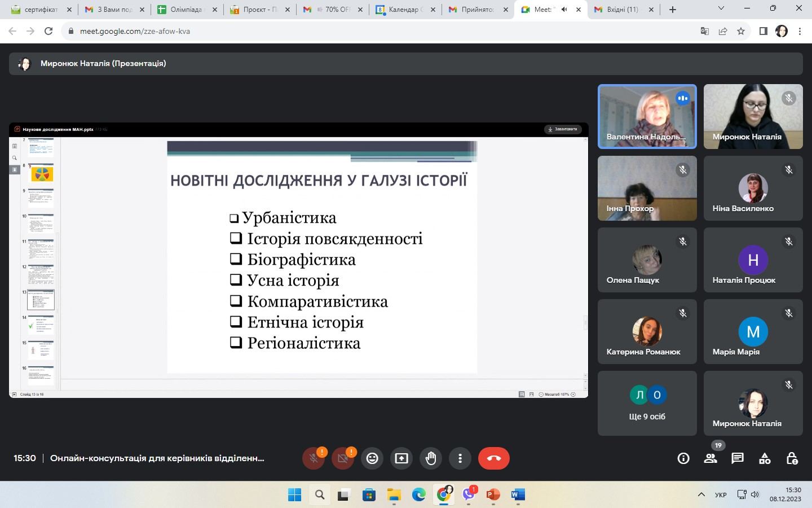The width and height of the screenshot is (812, 508).
Task: Click the Завантажити download button
Action: tap(563, 129)
